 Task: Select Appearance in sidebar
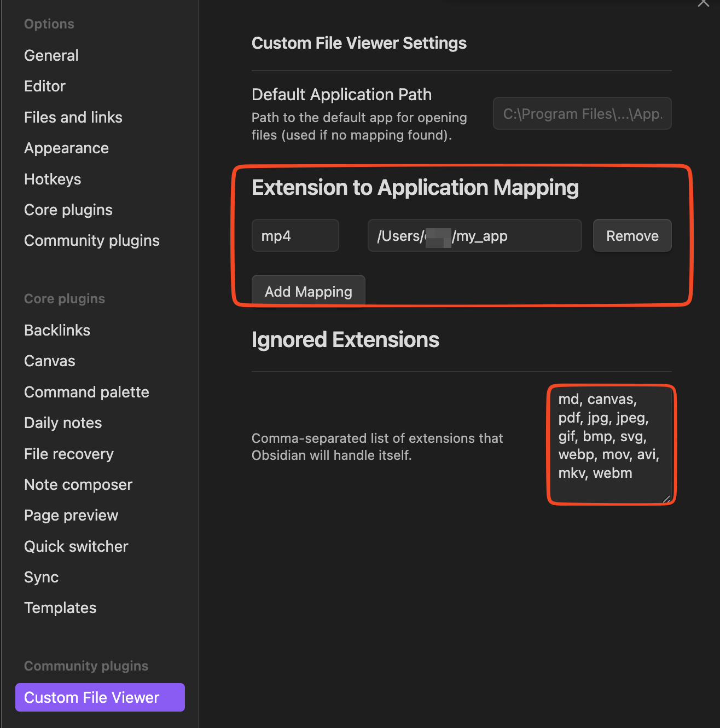point(66,148)
